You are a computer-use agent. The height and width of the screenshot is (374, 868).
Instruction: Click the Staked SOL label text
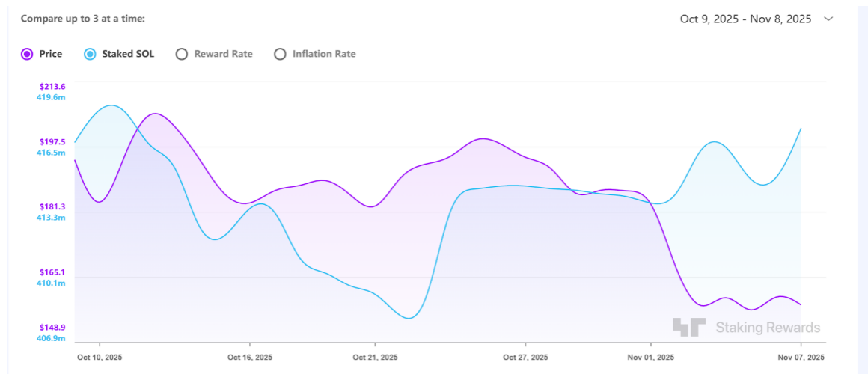tap(128, 54)
